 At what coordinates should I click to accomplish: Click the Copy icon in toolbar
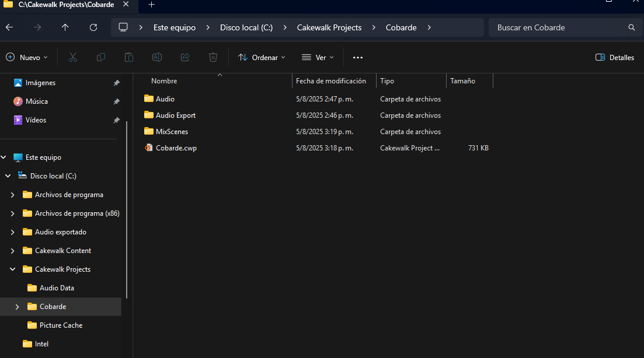[101, 57]
